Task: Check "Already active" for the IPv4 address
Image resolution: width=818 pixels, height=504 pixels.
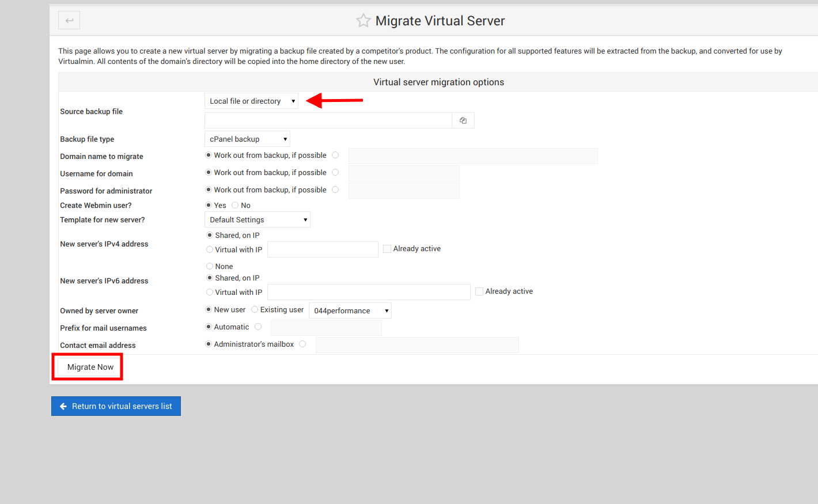Action: click(x=387, y=248)
